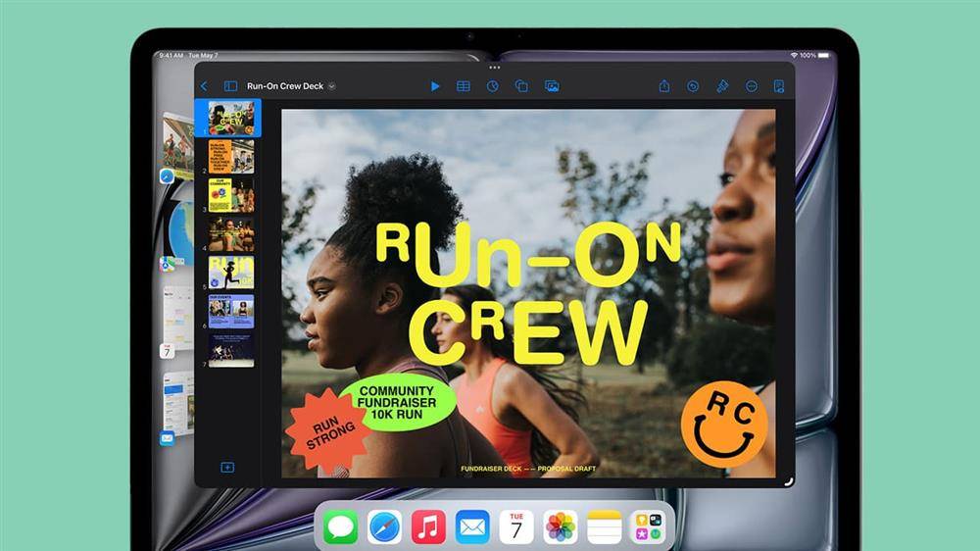Viewport: 980px width, 551px height.
Task: Insert media photo from toolbar
Action: click(x=551, y=86)
